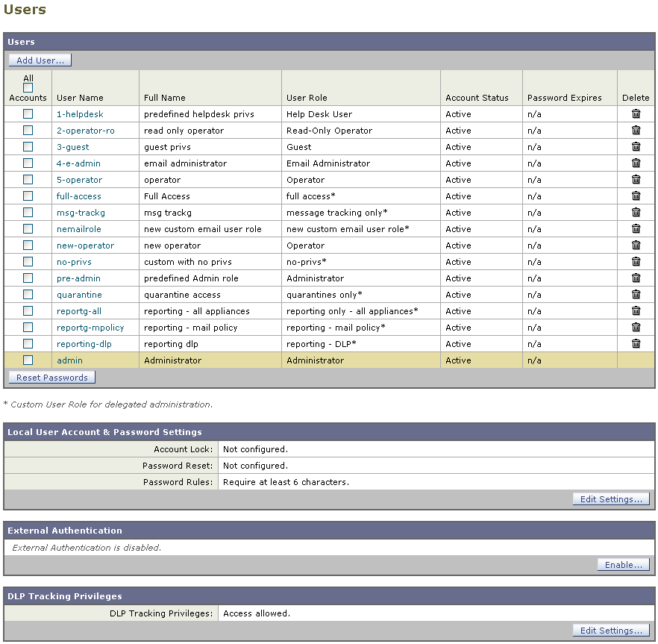Image resolution: width=658 pixels, height=644 pixels.
Task: Delete reportg-all user via trash icon
Action: (x=636, y=310)
